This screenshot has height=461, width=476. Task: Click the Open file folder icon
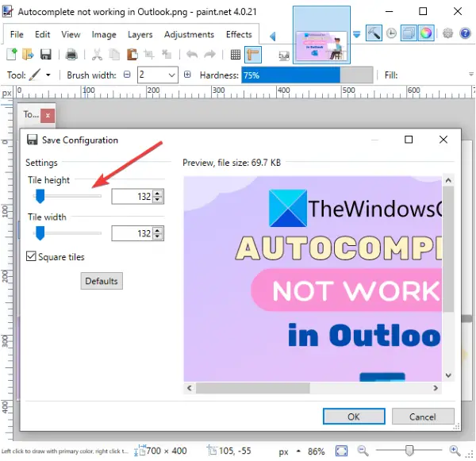[x=29, y=55]
